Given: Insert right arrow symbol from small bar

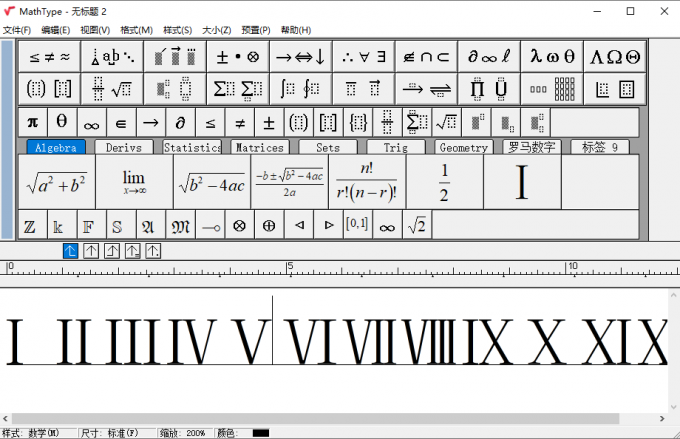Looking at the screenshot, I should click(x=150, y=123).
